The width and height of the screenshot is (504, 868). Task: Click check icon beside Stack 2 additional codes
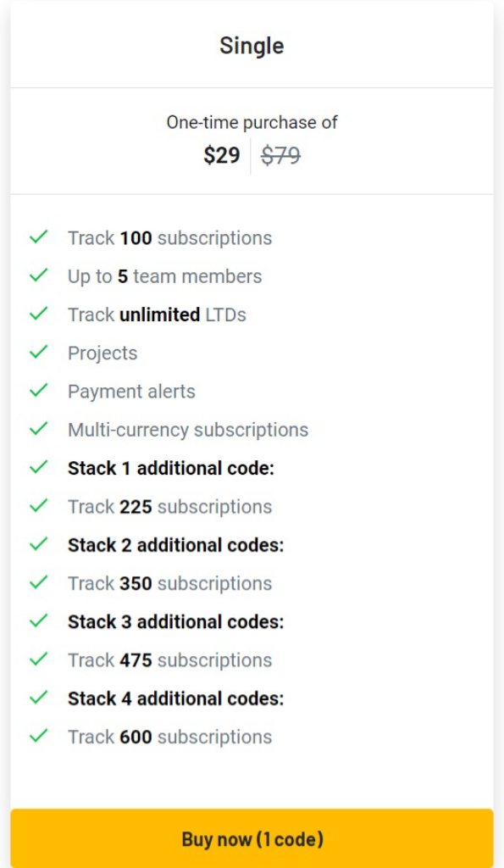(x=39, y=544)
